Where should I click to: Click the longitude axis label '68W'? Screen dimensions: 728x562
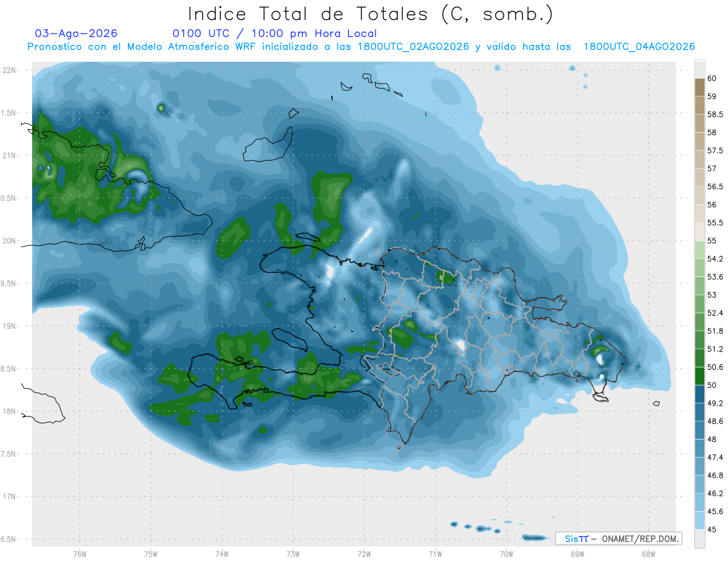pos(648,554)
